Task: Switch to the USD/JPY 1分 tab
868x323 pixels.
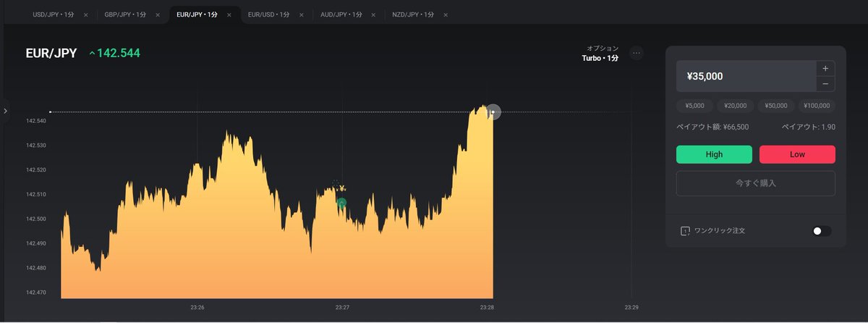Action: 53,14
